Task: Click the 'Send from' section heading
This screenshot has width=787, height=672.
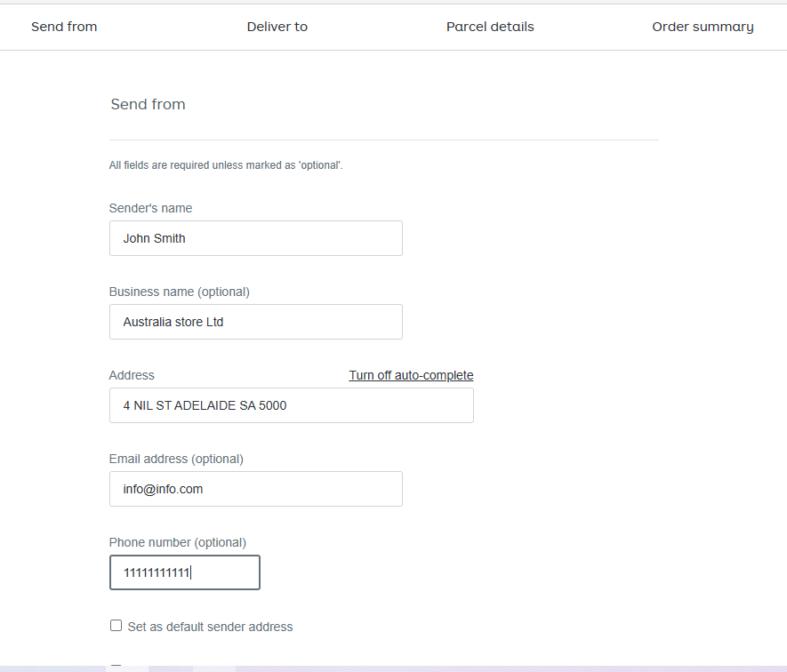Action: [x=148, y=104]
